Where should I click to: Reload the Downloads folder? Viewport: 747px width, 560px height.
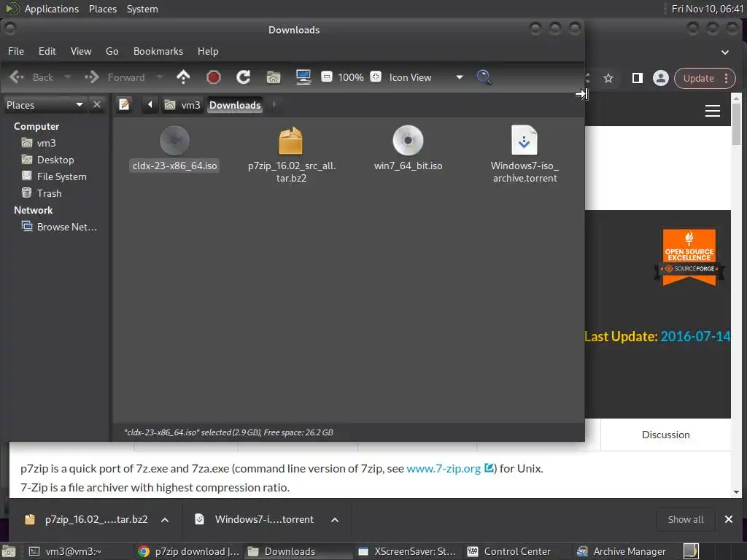coord(244,77)
